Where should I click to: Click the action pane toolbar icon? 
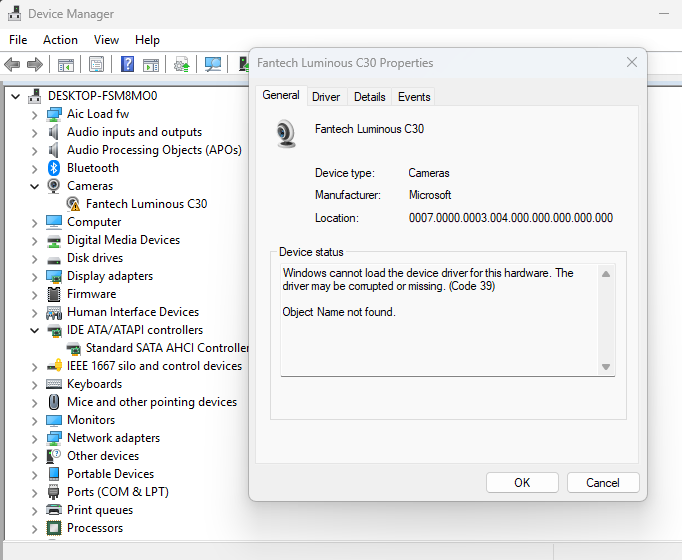[151, 65]
